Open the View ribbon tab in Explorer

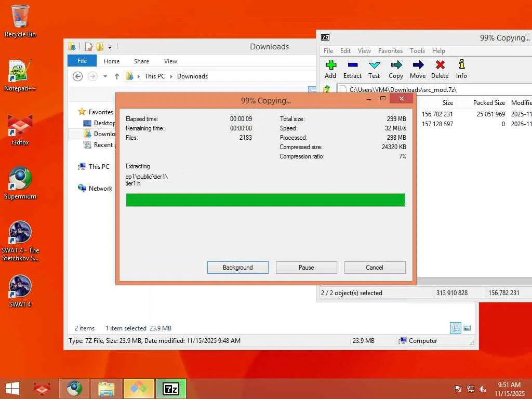tap(170, 61)
